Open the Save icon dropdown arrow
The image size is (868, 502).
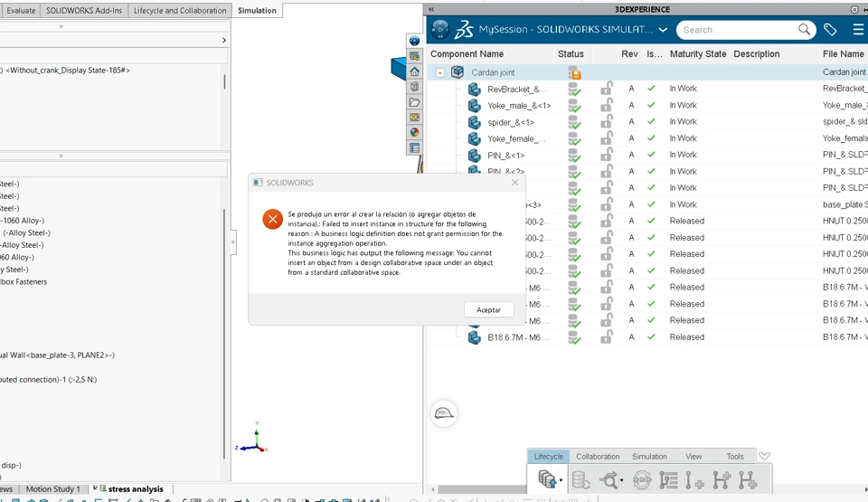561,480
